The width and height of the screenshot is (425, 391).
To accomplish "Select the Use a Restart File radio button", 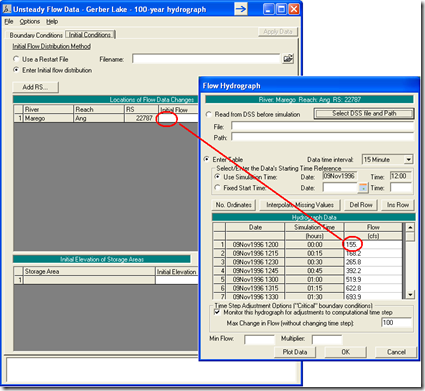I will coord(16,59).
